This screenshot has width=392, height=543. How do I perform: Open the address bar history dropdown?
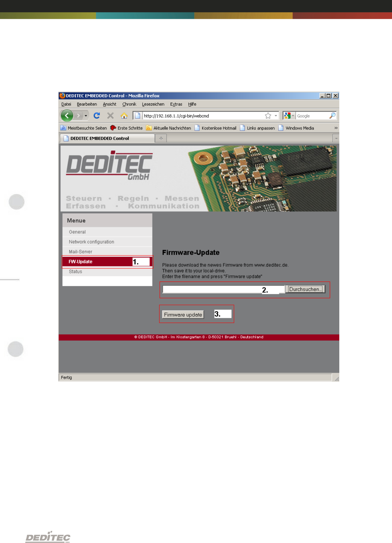276,116
